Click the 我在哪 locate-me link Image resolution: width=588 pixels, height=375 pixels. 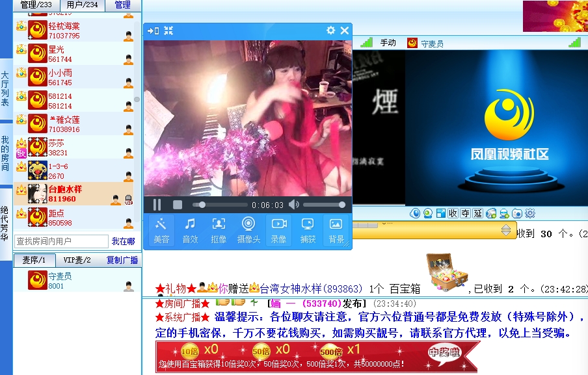[x=124, y=241]
